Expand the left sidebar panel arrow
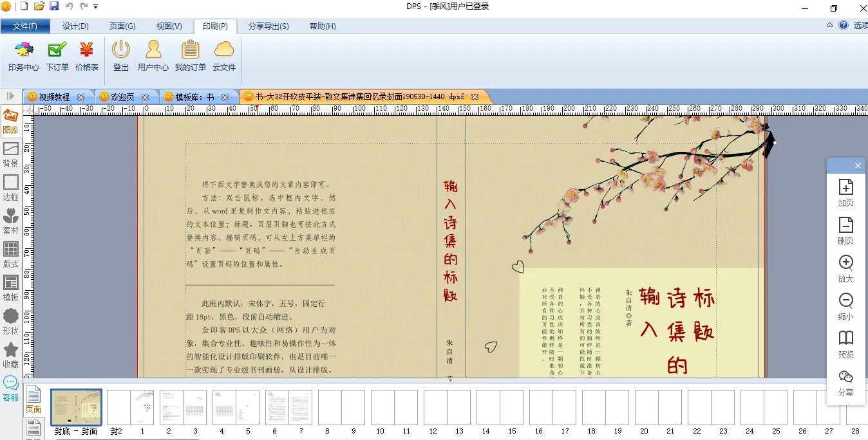 coord(10,96)
